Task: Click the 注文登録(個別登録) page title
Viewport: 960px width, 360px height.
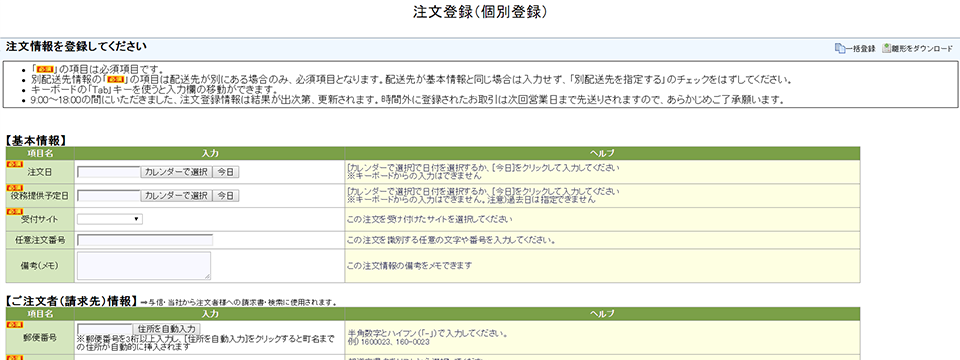Action: click(479, 12)
